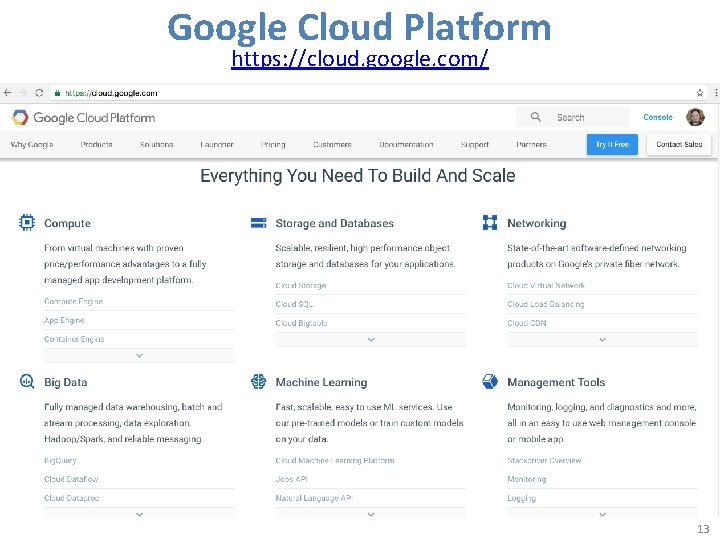720x540 pixels.
Task: Click the Storage and Databases icon
Action: [x=259, y=223]
